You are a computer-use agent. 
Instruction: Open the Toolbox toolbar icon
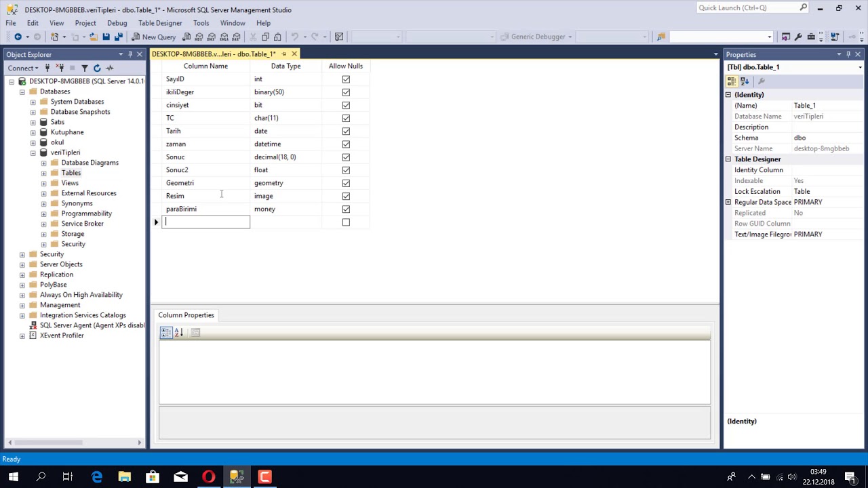811,37
